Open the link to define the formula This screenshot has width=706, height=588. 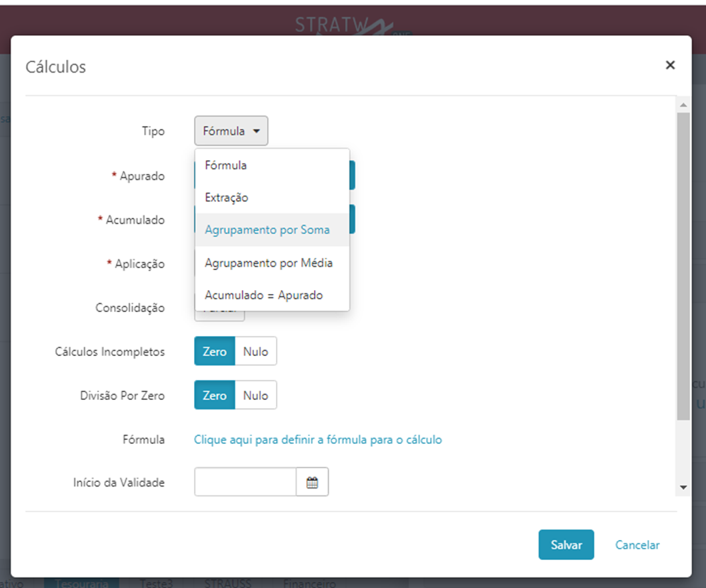pos(318,439)
